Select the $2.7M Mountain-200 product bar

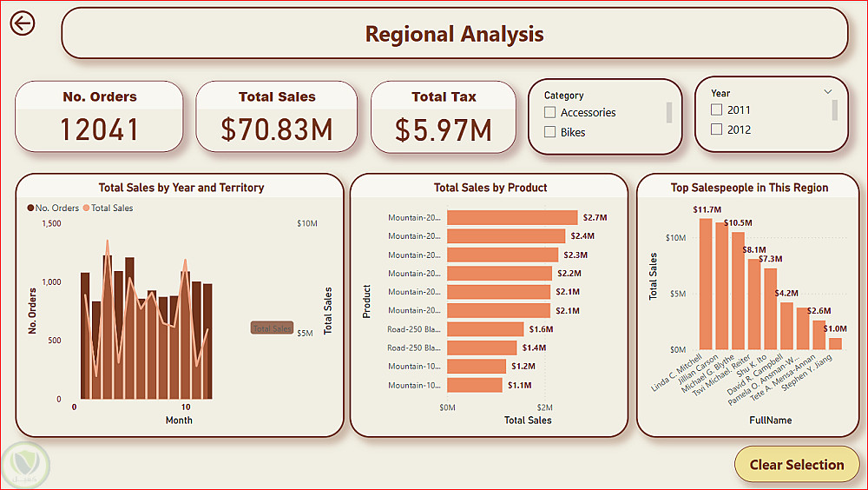coord(512,217)
